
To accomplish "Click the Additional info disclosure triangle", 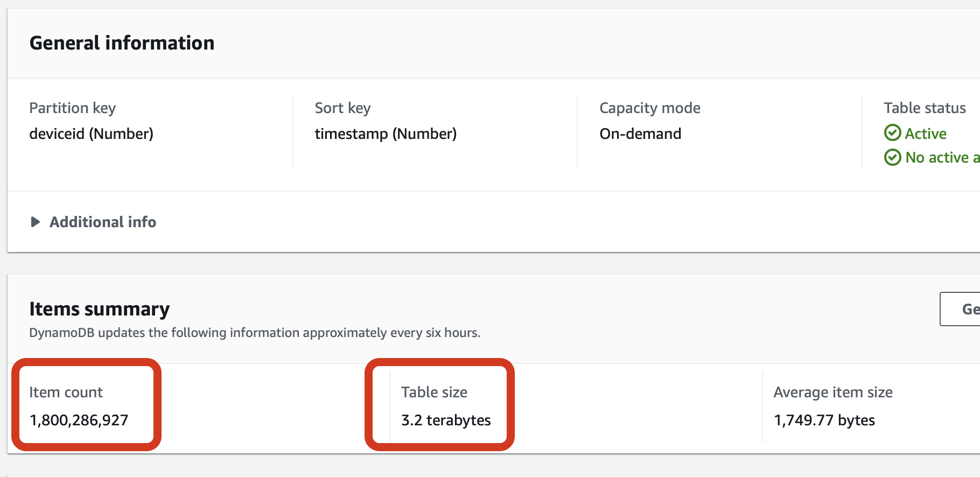I will pos(36,222).
